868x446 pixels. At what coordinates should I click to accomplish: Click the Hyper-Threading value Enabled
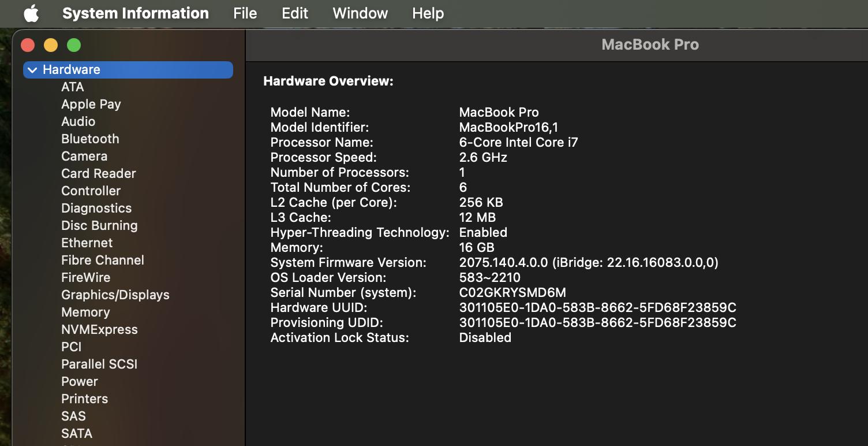(x=483, y=232)
